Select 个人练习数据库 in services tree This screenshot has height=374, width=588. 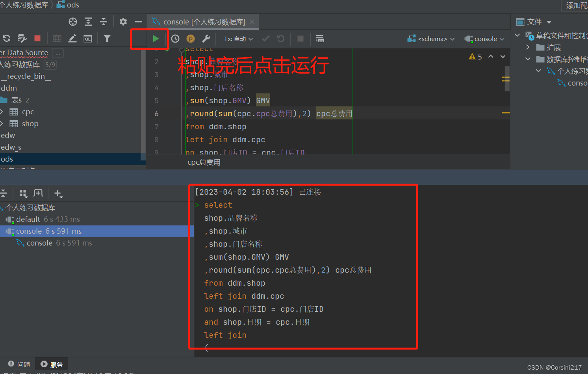(30, 208)
